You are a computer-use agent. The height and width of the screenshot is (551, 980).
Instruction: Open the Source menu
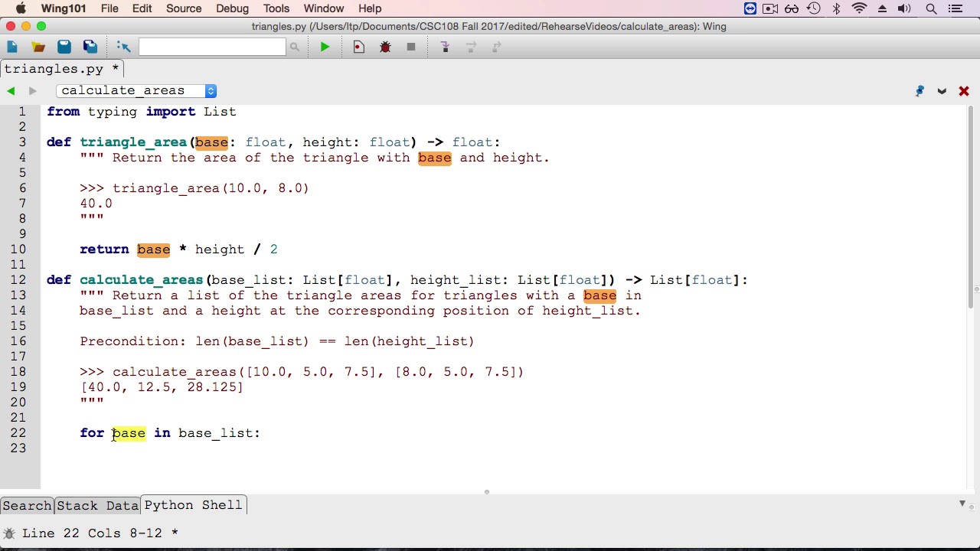pyautogui.click(x=184, y=8)
